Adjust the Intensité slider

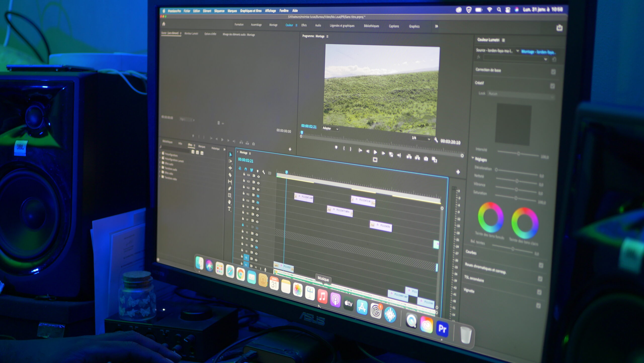tap(518, 153)
